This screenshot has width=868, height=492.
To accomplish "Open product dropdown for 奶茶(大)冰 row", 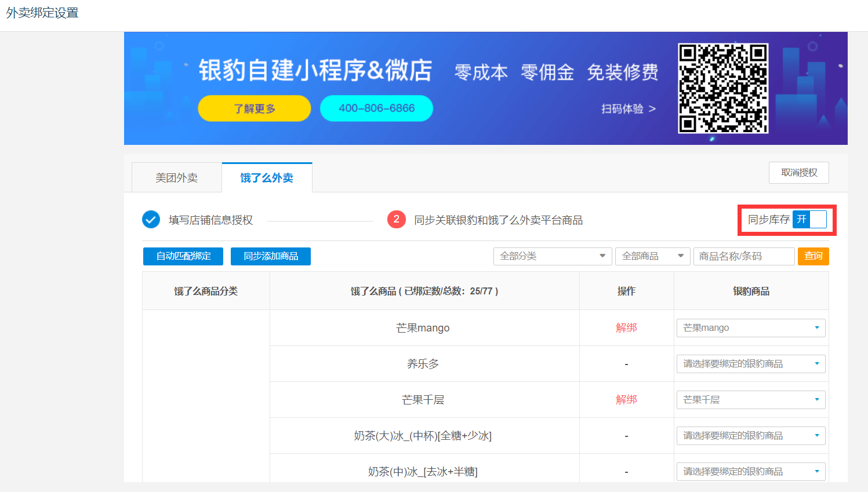I will point(750,436).
